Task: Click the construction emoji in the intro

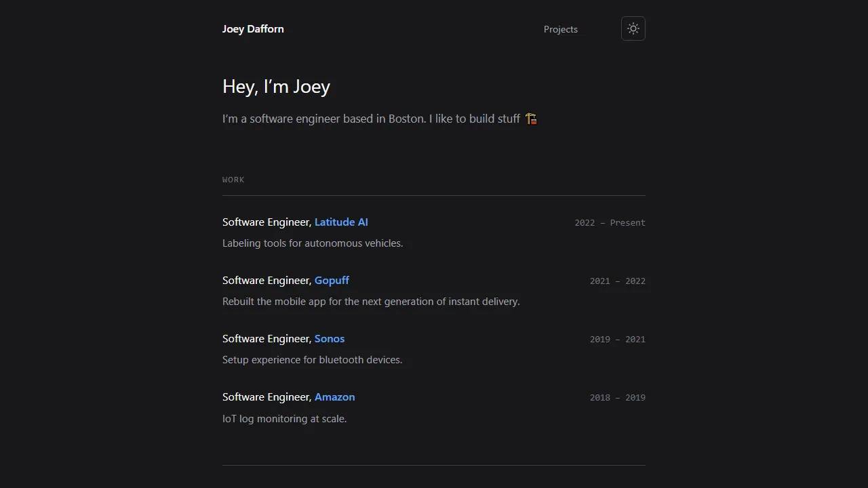Action: point(530,119)
